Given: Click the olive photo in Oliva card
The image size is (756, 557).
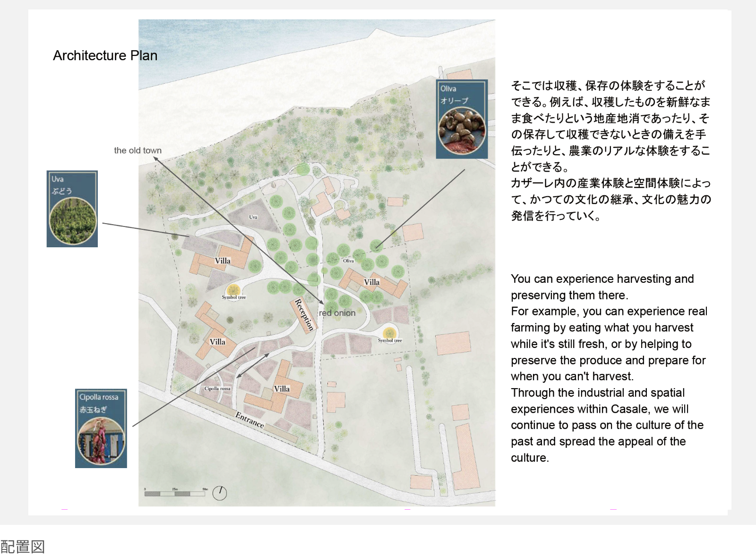Looking at the screenshot, I should point(462,131).
